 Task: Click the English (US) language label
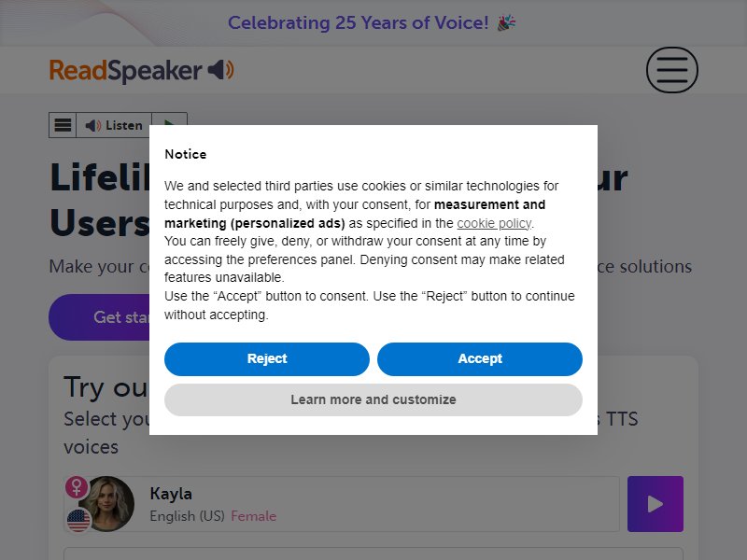187,516
